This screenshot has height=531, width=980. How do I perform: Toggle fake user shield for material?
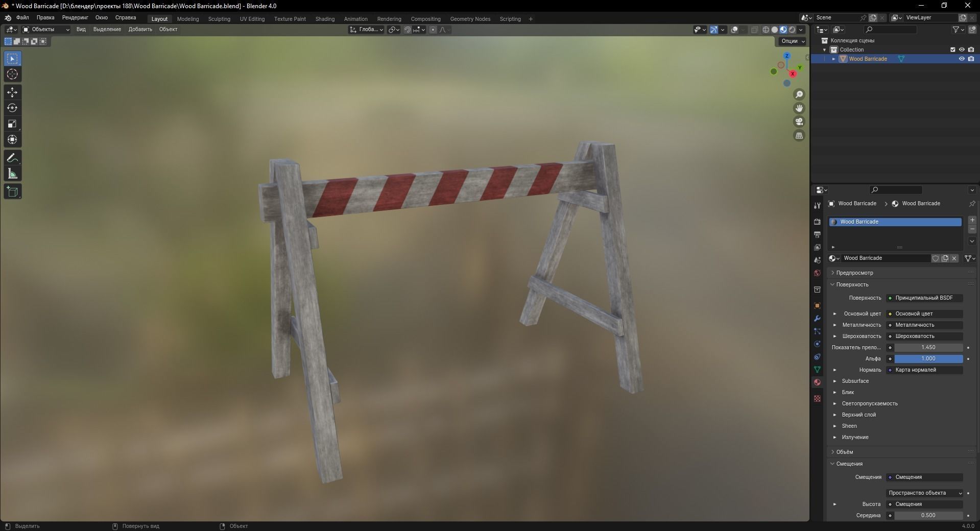[x=936, y=258]
